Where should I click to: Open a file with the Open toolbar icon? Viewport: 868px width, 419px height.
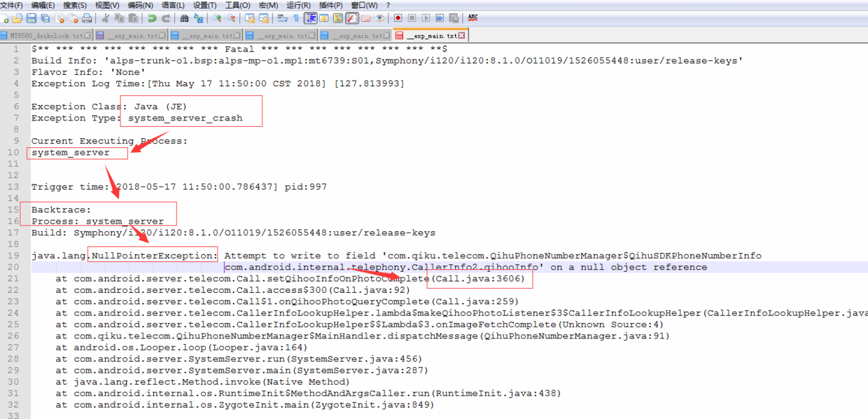click(17, 18)
